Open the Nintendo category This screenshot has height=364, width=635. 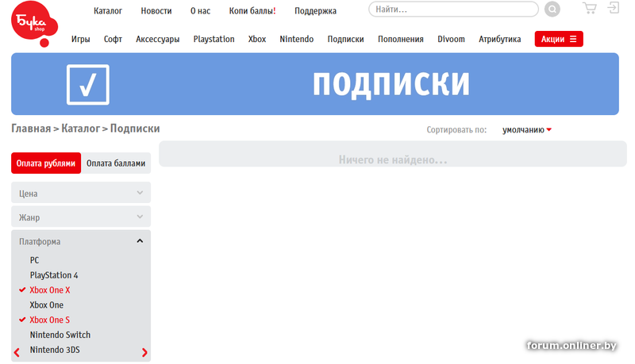pyautogui.click(x=296, y=39)
